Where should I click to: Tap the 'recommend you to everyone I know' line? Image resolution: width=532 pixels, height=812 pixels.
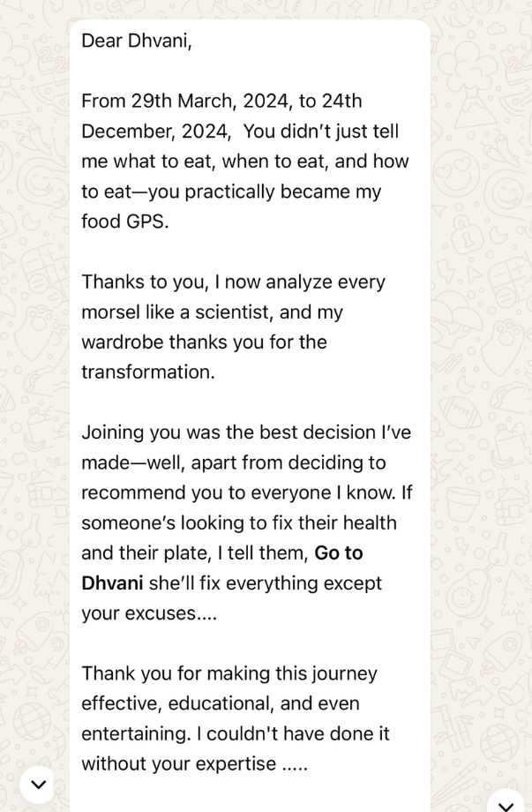(x=246, y=492)
